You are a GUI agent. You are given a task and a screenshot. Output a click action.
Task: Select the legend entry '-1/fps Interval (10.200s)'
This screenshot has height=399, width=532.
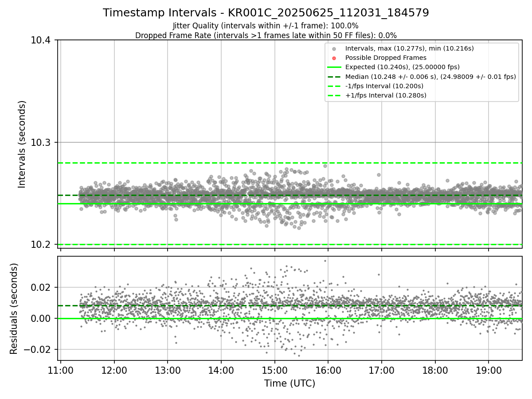[384, 86]
